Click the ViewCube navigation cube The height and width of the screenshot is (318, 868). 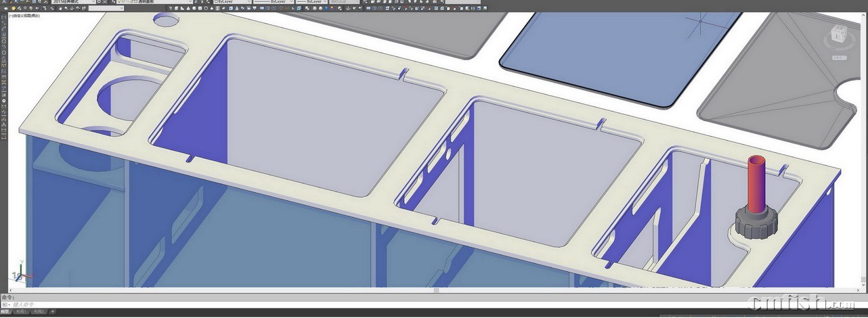[838, 35]
